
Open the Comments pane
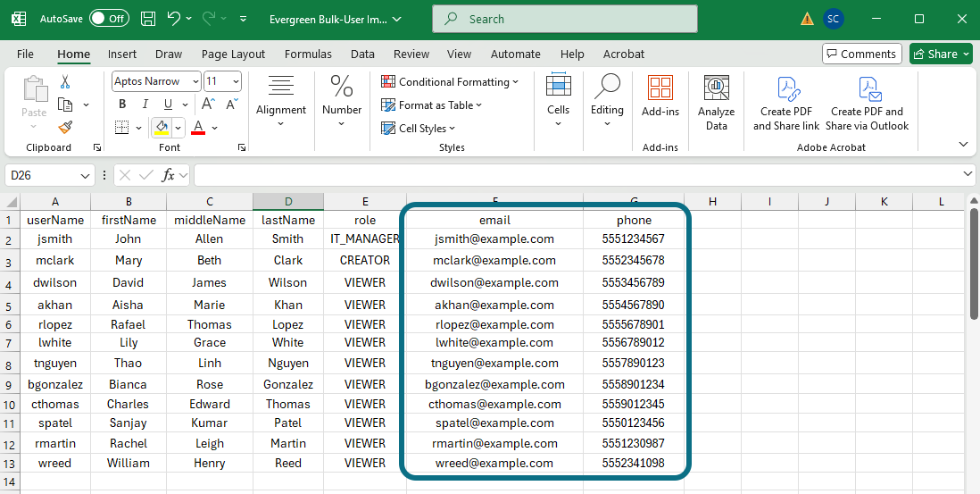(862, 54)
